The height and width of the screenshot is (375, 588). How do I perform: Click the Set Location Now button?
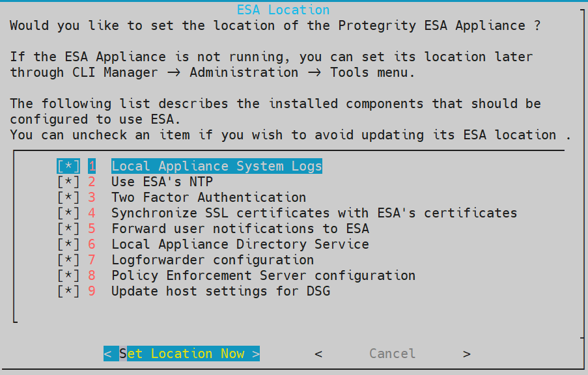coord(182,354)
